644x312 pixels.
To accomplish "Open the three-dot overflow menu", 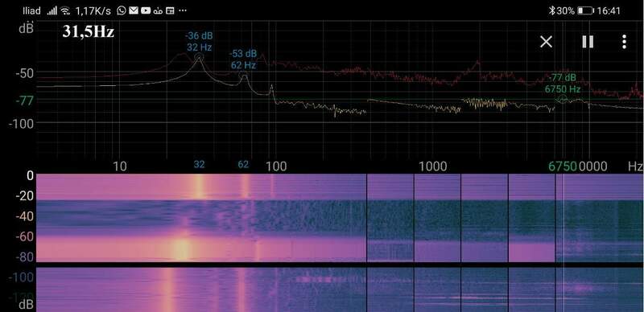I will click(624, 42).
